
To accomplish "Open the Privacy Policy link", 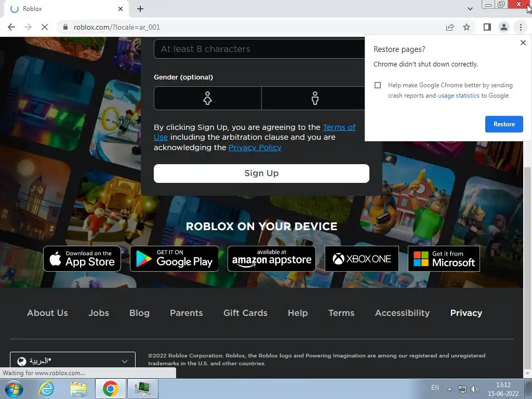I will 255,148.
